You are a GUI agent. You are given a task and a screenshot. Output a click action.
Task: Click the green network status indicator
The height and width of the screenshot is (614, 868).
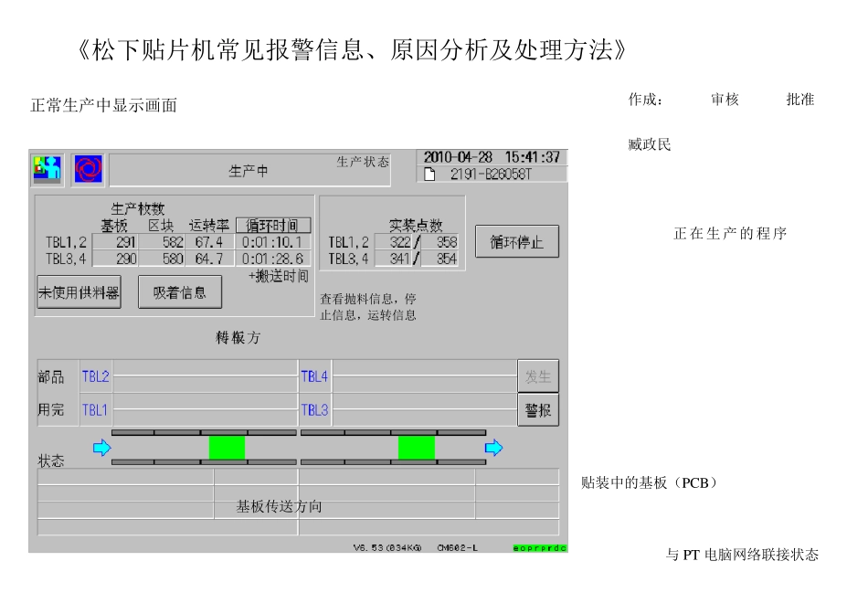(x=540, y=548)
